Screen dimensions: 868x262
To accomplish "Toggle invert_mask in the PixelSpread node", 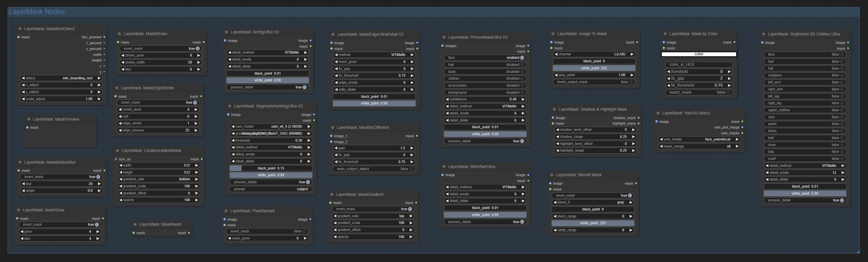I will pyautogui.click(x=267, y=231).
